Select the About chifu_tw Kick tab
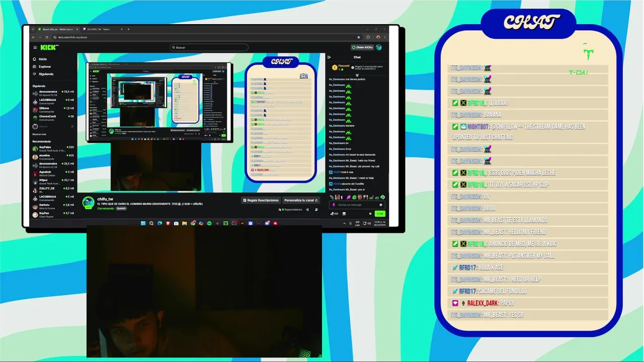The image size is (644, 362). pyautogui.click(x=57, y=29)
